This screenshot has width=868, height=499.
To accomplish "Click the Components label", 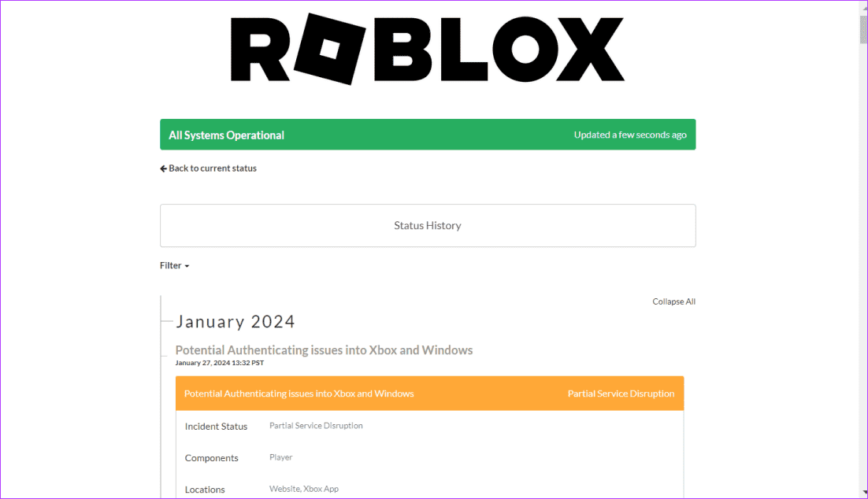I will click(x=211, y=458).
